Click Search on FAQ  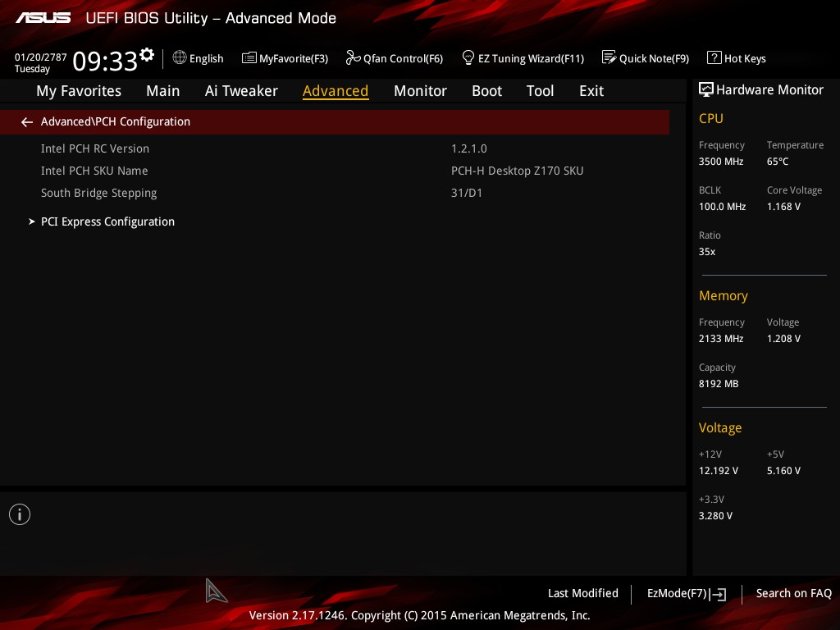pyautogui.click(x=793, y=593)
